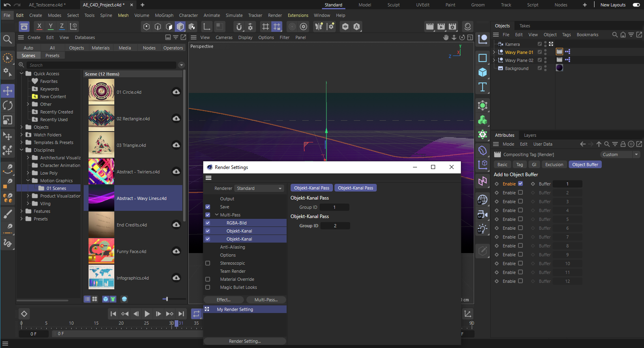
Task: Click the Text spline tool icon
Action: 483,87
